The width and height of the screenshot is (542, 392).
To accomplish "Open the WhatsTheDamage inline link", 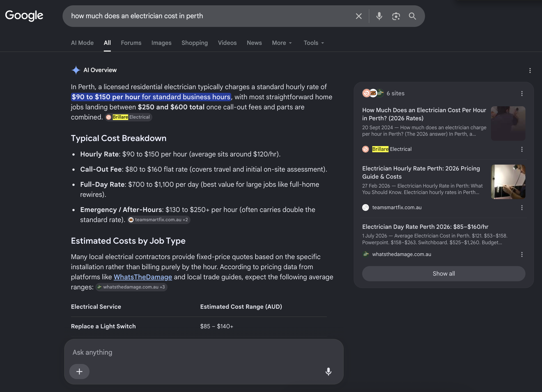I will [x=143, y=277].
